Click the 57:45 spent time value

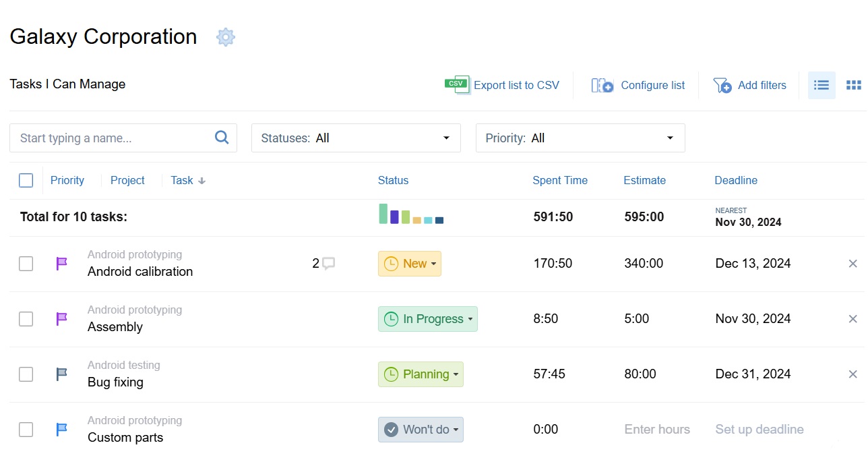coord(549,374)
